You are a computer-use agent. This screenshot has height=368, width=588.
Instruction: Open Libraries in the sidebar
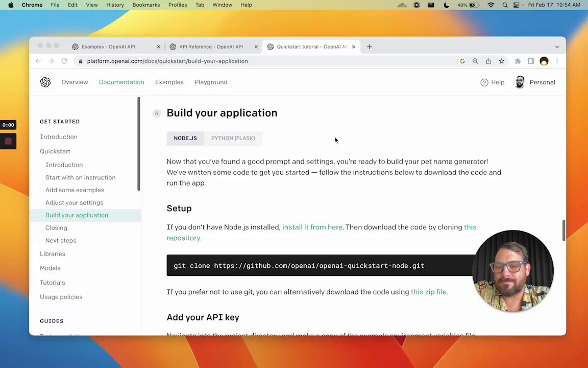click(x=53, y=254)
